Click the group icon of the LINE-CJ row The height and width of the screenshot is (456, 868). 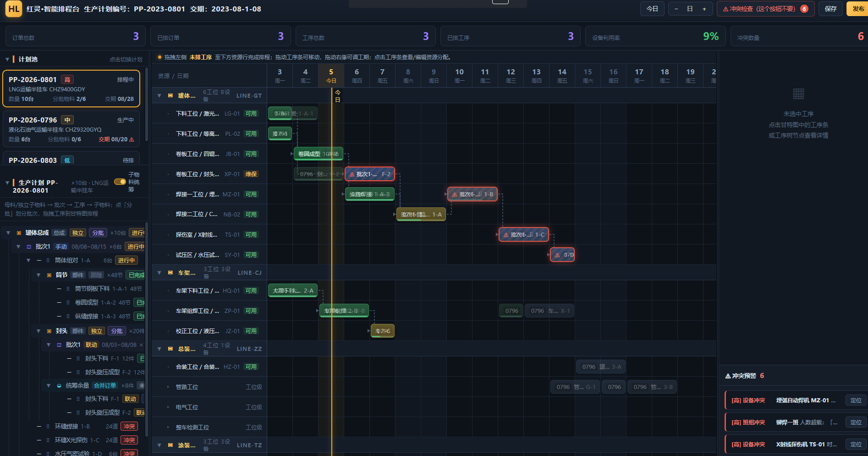click(170, 273)
